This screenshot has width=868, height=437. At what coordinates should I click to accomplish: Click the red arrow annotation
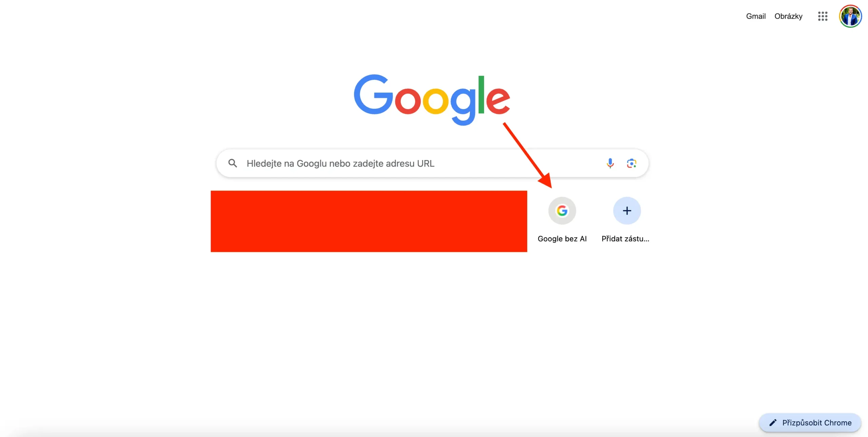tap(528, 155)
